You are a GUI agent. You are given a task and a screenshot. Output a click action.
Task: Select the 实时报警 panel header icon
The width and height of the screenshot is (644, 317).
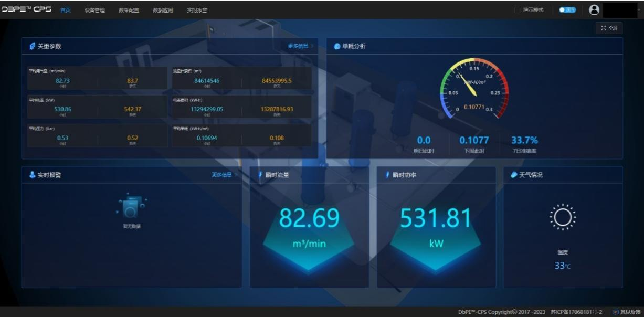32,175
